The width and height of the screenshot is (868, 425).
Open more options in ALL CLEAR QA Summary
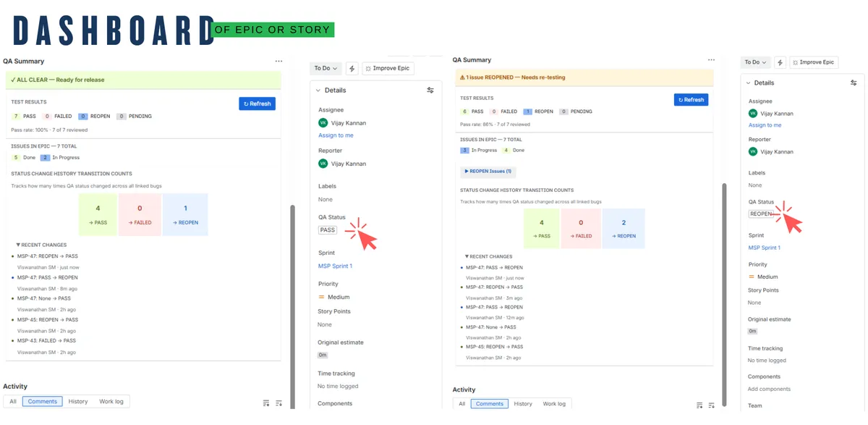point(278,62)
